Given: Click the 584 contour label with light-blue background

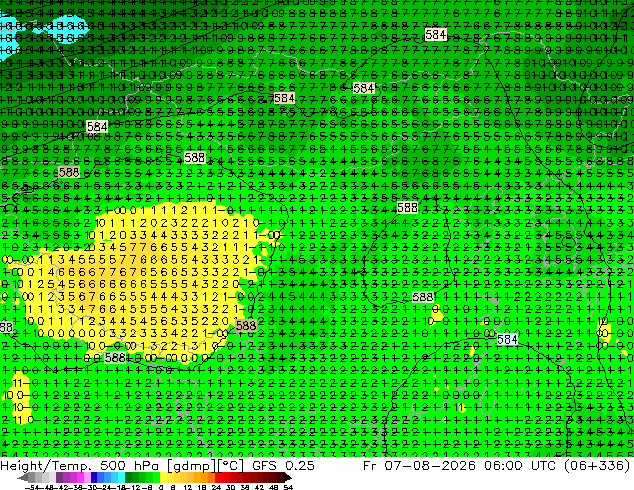Looking at the screenshot, I should (x=507, y=339).
